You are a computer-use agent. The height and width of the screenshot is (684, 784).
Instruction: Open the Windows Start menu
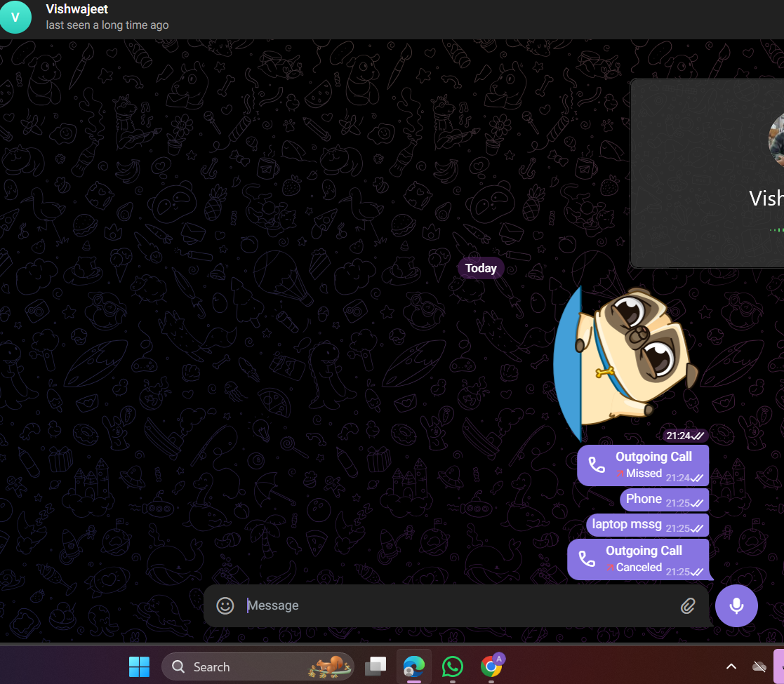tap(139, 667)
